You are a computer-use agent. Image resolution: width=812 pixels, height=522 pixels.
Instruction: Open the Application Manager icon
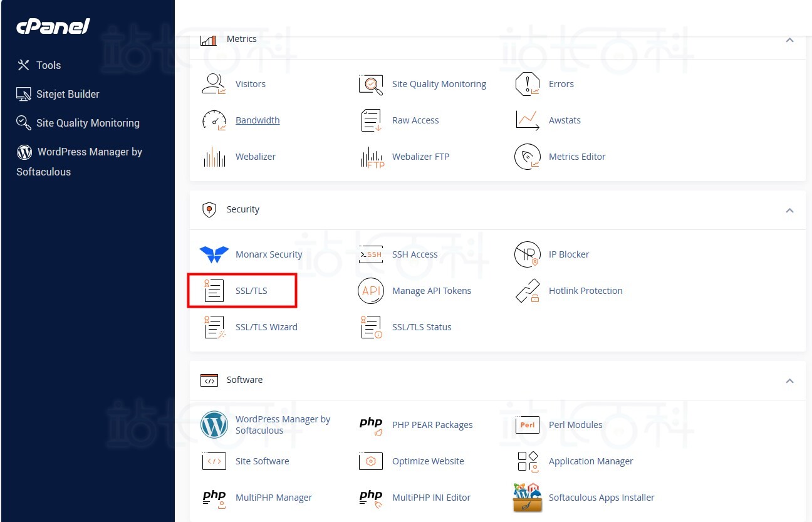tap(527, 461)
